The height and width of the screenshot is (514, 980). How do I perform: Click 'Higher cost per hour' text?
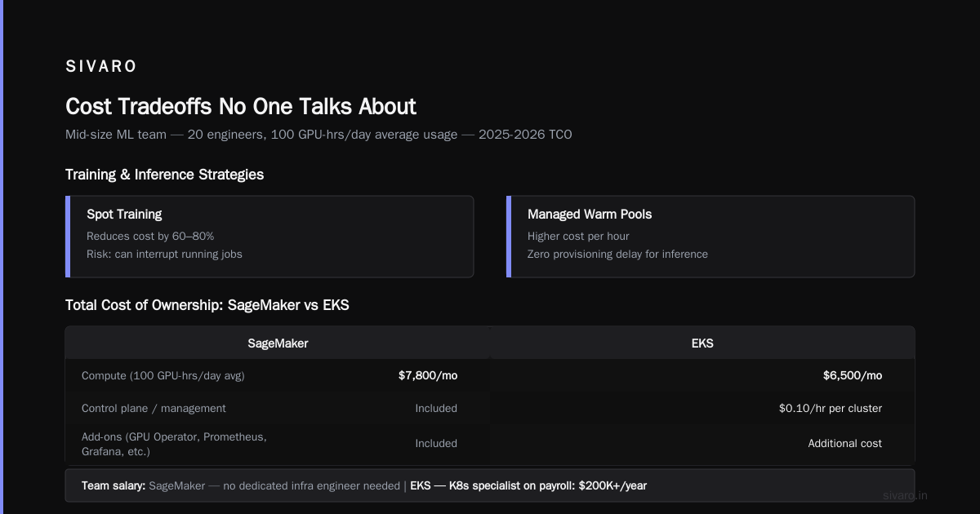578,236
